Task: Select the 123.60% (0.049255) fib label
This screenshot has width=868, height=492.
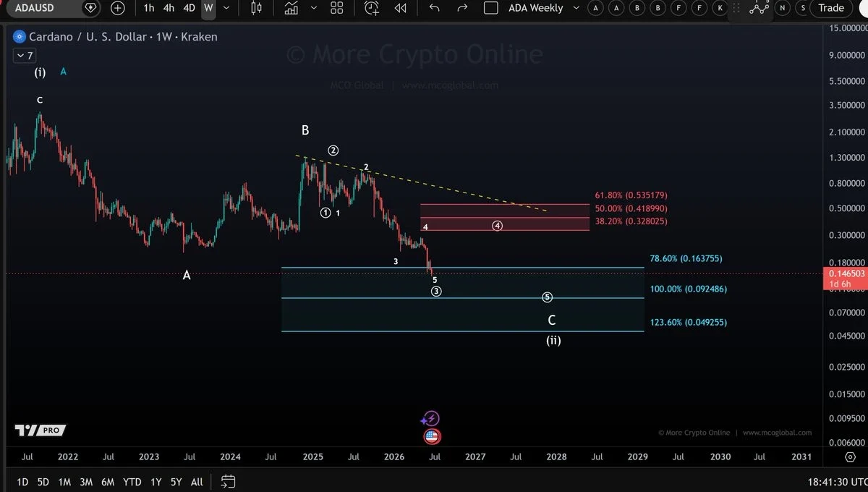Action: point(688,322)
